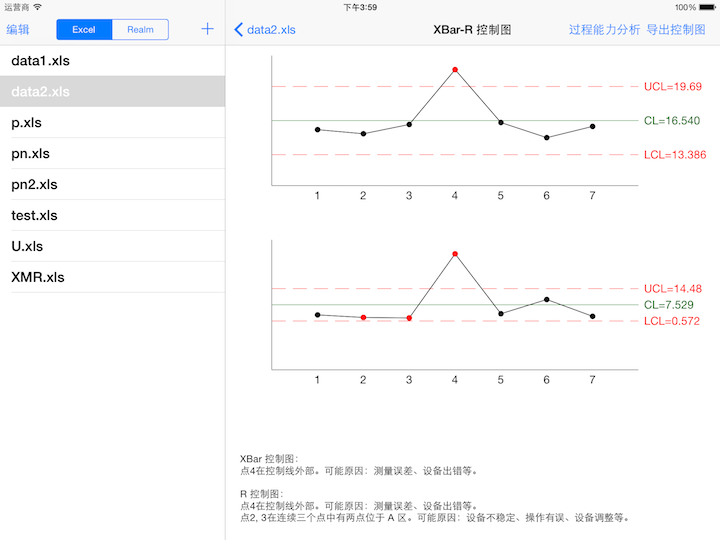Tap the red point 2 on the R chart
Image resolution: width=720 pixels, height=540 pixels.
363,317
